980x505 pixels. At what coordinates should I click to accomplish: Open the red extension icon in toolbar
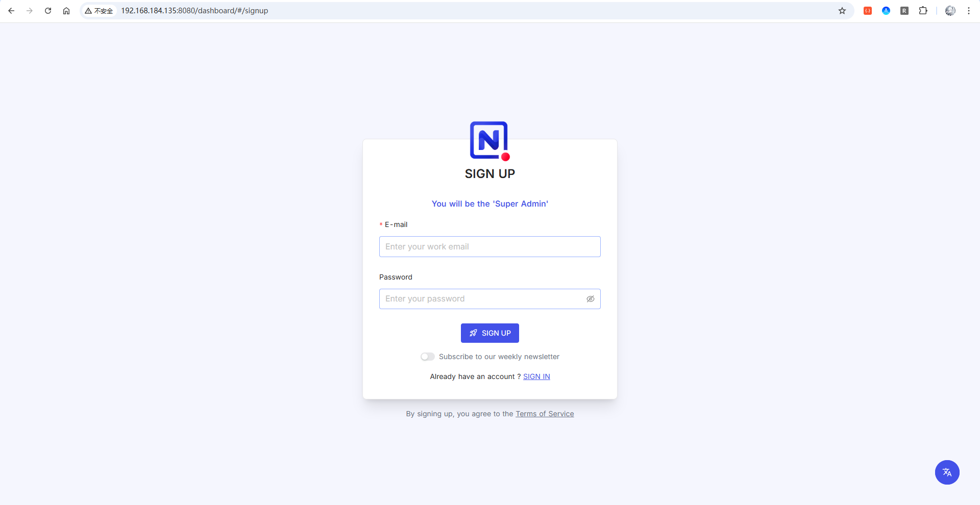tap(868, 11)
